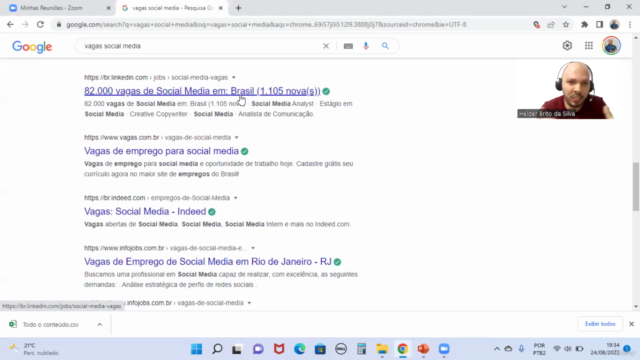The image size is (640, 360).
Task: Open Calculator from taskbar
Action: click(x=361, y=349)
